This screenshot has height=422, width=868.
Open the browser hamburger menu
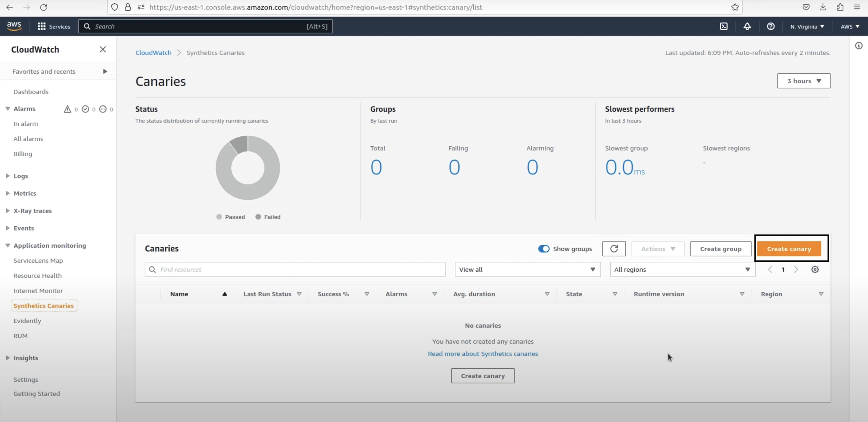click(857, 7)
